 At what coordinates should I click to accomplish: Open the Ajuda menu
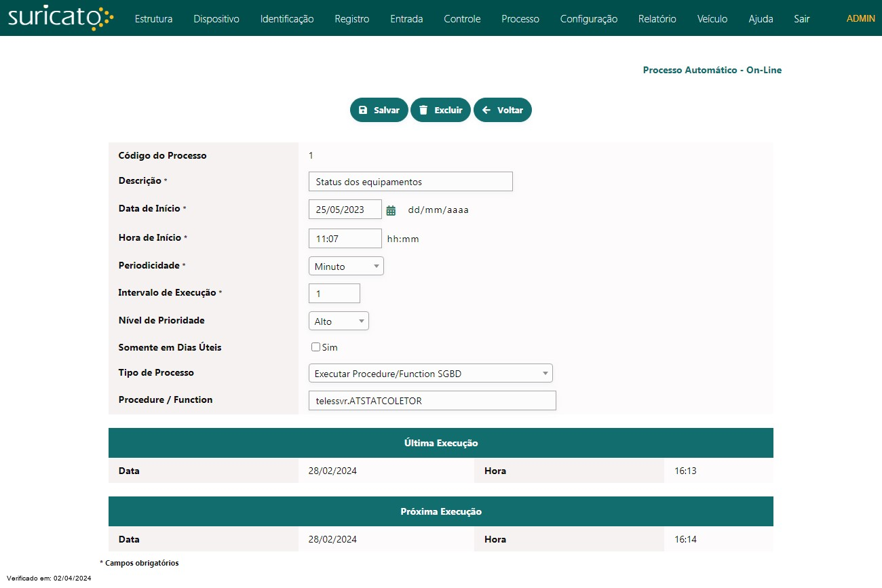[x=761, y=19]
